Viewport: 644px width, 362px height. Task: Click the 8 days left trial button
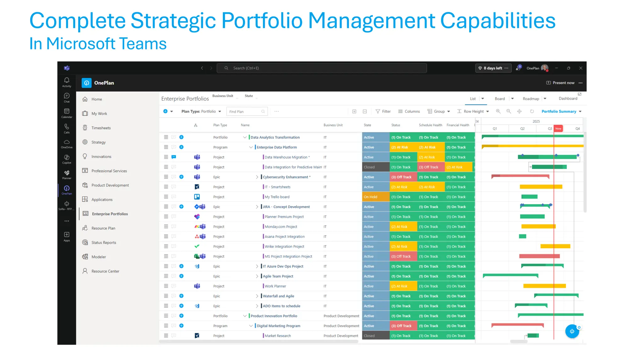[493, 68]
